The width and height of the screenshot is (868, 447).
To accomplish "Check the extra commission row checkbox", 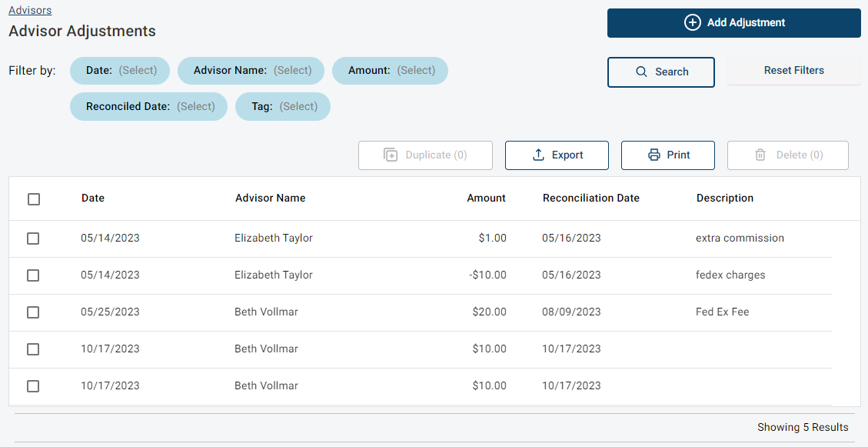I will (x=33, y=239).
